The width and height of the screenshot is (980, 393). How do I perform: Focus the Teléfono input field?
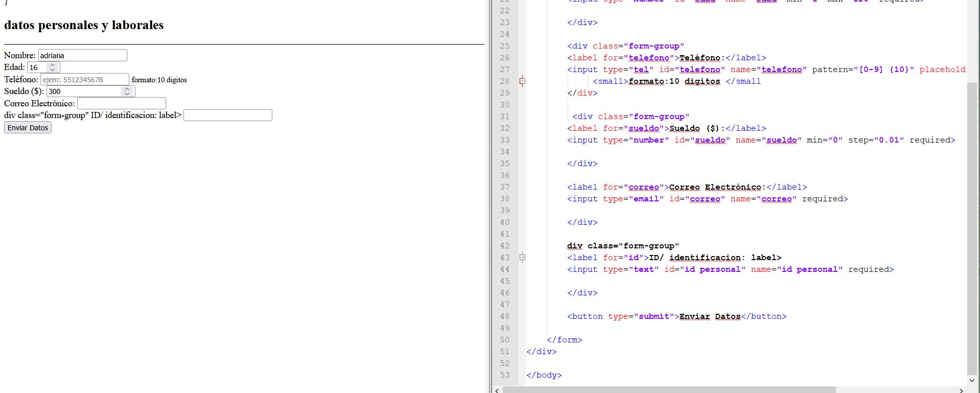84,79
